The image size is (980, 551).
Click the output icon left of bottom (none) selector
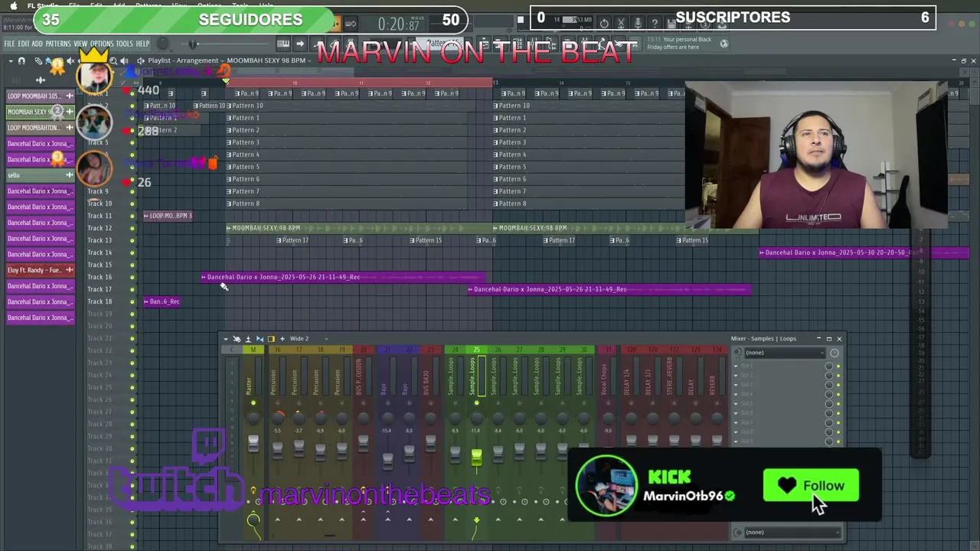click(x=738, y=533)
